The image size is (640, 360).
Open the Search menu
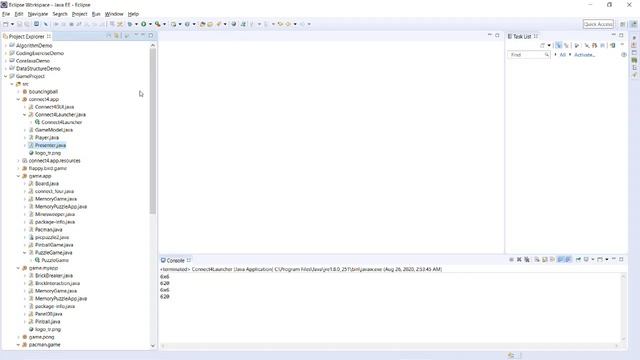click(60, 14)
